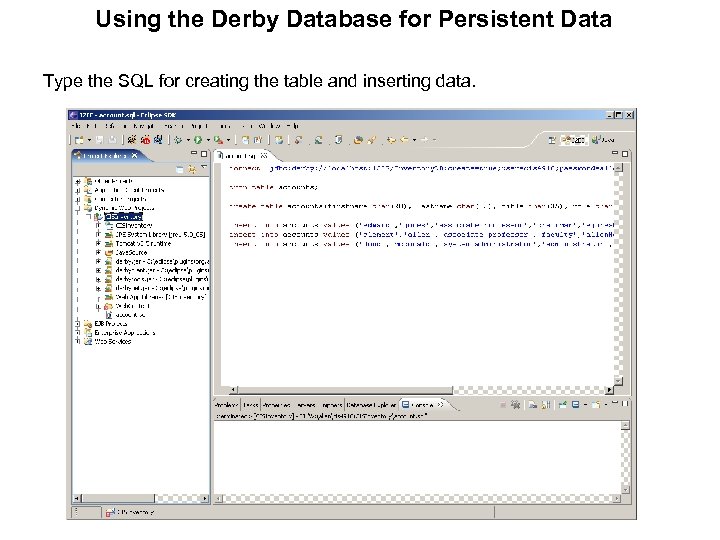Switch to the Java perspective button

pyautogui.click(x=603, y=140)
